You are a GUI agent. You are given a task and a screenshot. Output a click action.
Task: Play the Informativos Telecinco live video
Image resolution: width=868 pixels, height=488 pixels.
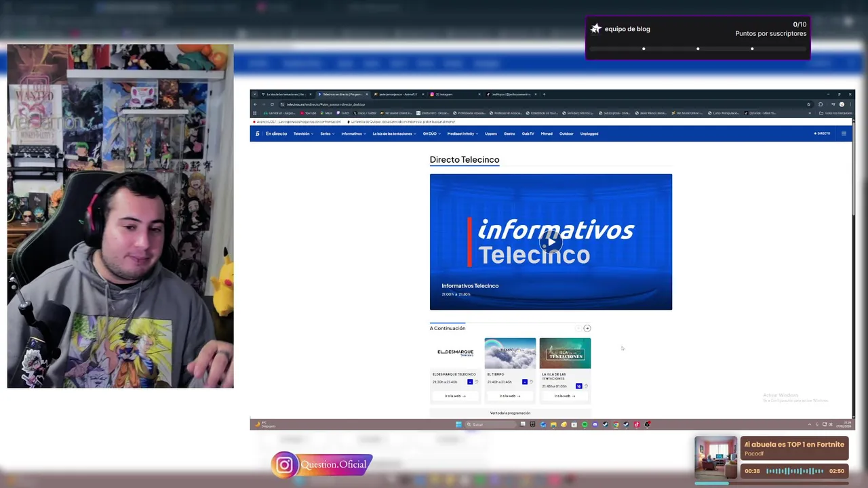click(x=551, y=242)
